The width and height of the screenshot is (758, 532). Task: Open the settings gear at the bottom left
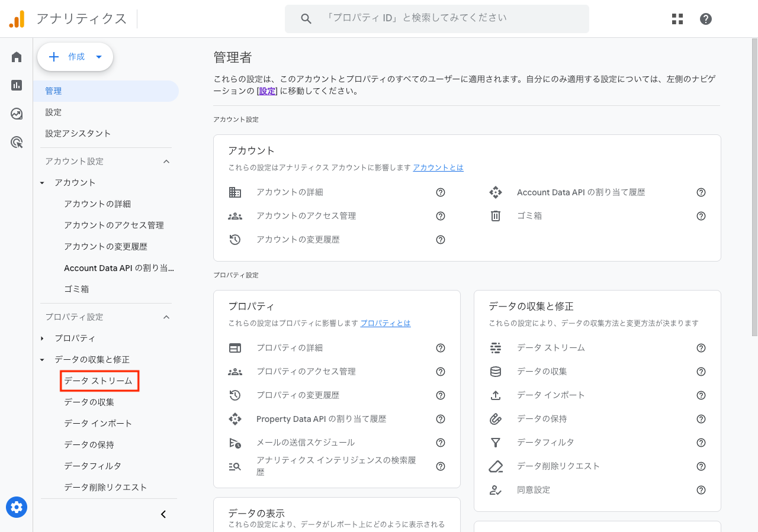pos(16,507)
